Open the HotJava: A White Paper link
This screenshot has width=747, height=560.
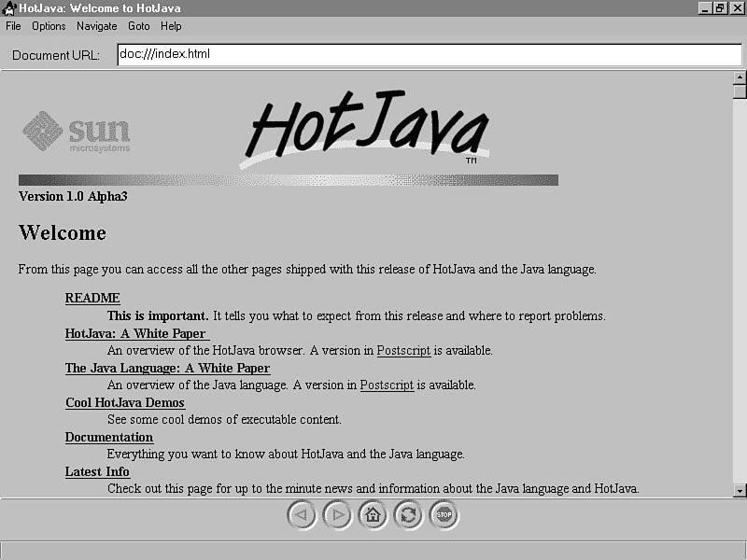[x=136, y=333]
